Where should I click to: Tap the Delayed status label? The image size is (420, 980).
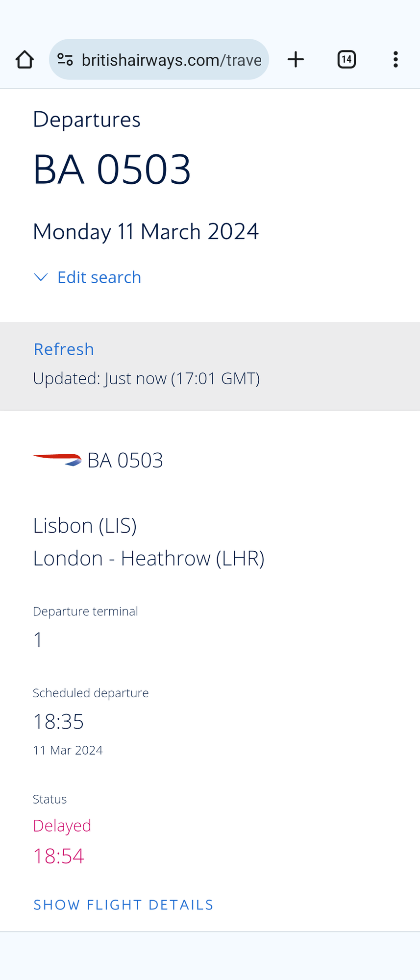point(62,826)
